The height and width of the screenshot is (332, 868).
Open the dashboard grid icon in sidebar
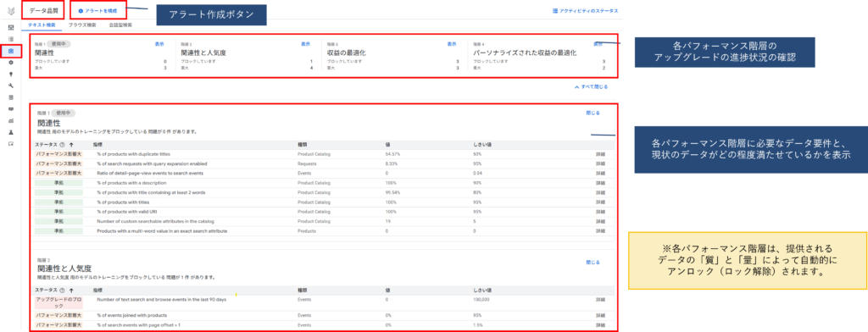[x=11, y=27]
